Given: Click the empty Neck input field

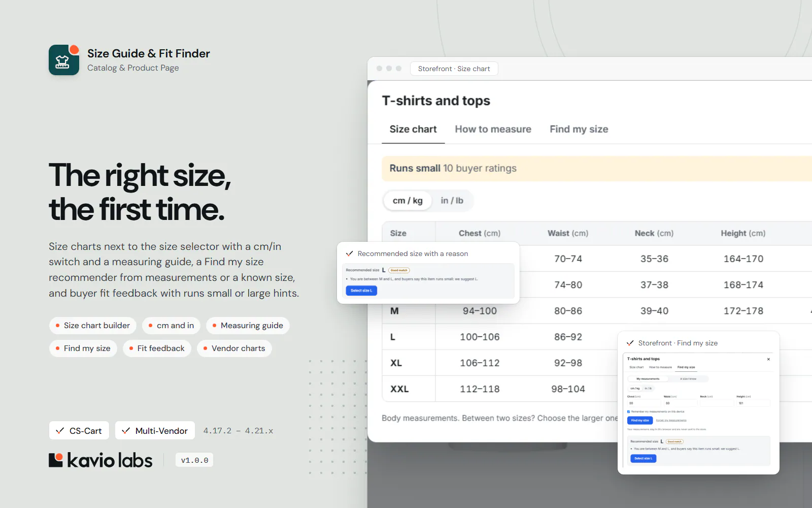Looking at the screenshot, I should click(x=717, y=403).
